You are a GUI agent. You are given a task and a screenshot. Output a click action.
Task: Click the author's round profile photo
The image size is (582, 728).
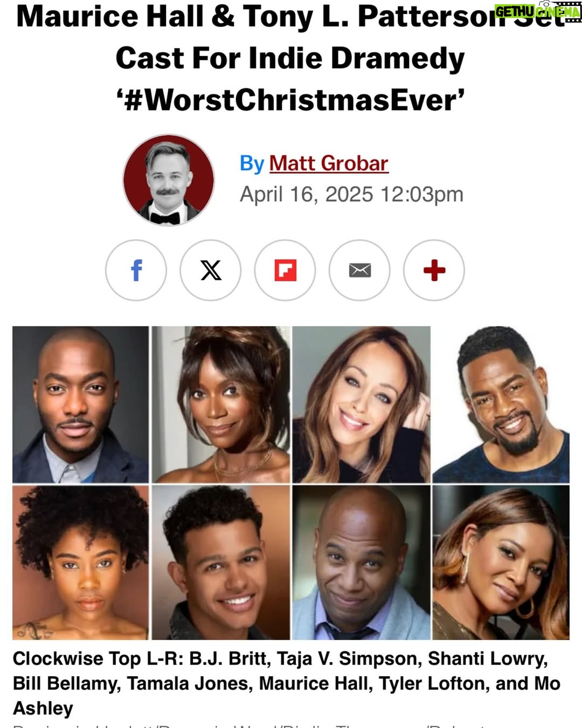tap(169, 180)
